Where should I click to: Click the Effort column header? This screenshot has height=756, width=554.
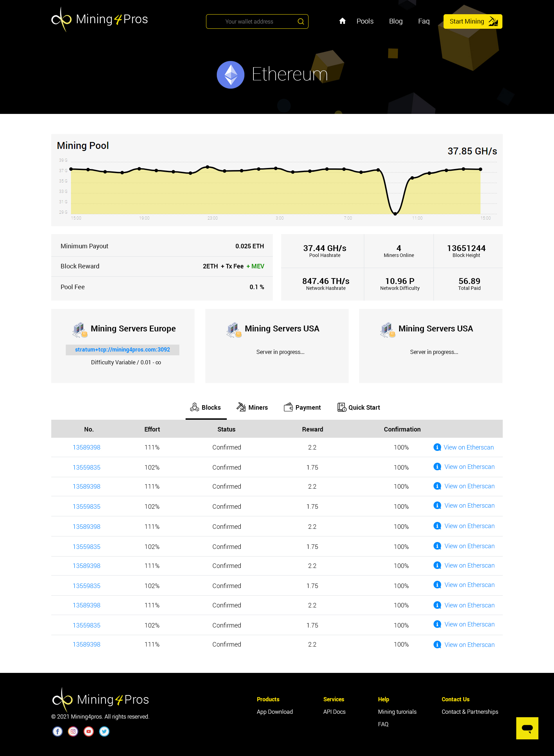pyautogui.click(x=152, y=429)
